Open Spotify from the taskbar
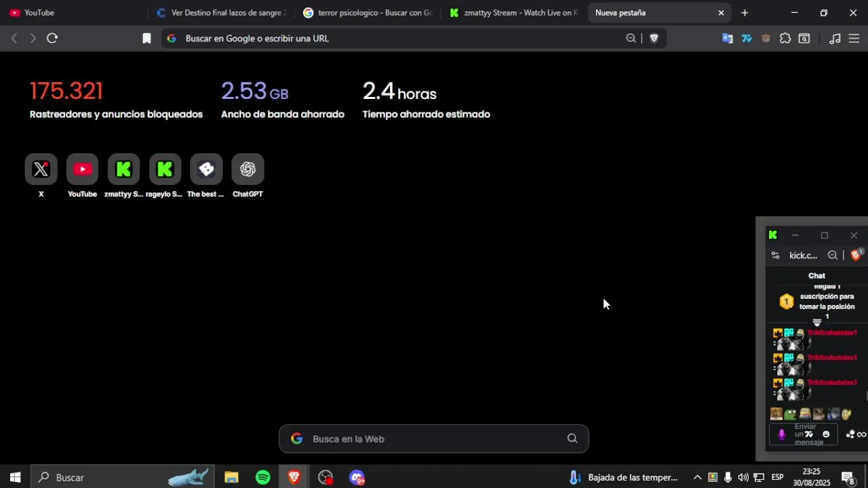Screen dimensions: 868x488 (x=263, y=477)
